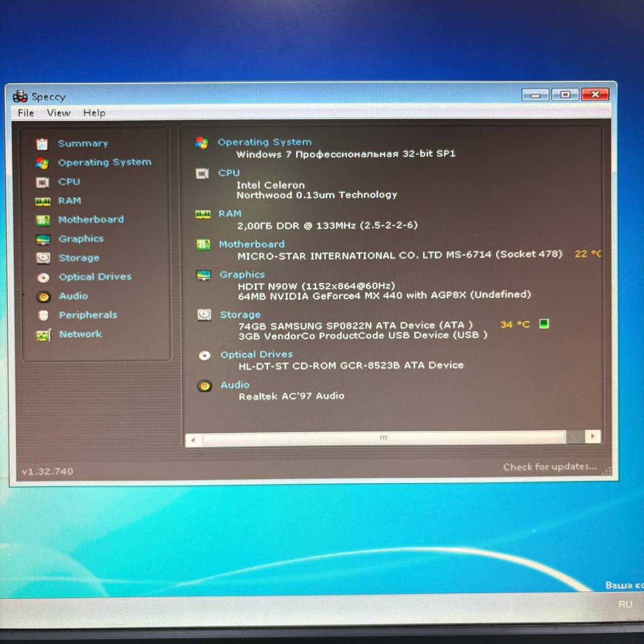
Task: Click the Motherboard heading in summary pane
Action: [252, 245]
